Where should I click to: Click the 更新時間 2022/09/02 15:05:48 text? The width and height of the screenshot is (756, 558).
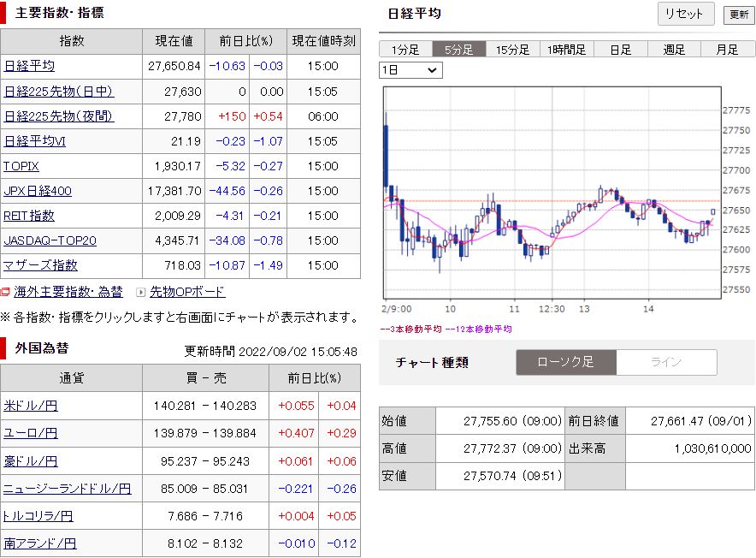(x=271, y=352)
